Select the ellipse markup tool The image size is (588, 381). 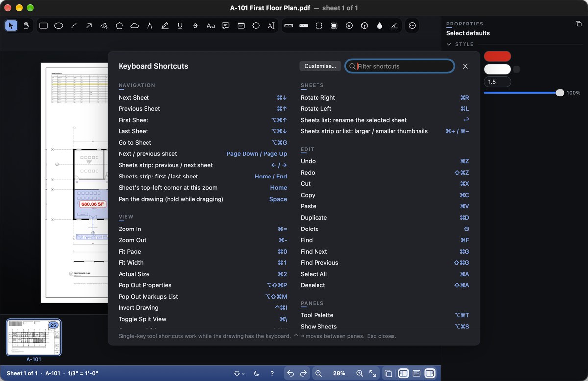pos(59,25)
